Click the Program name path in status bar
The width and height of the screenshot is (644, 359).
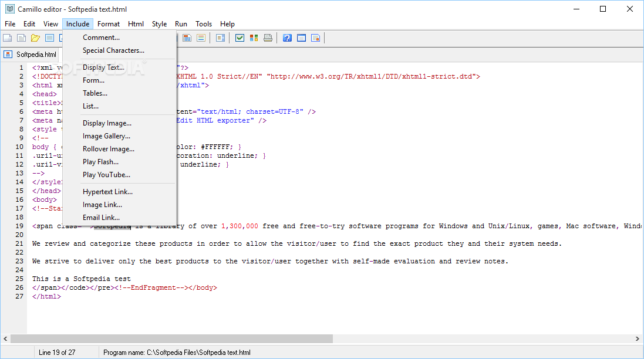coord(177,353)
